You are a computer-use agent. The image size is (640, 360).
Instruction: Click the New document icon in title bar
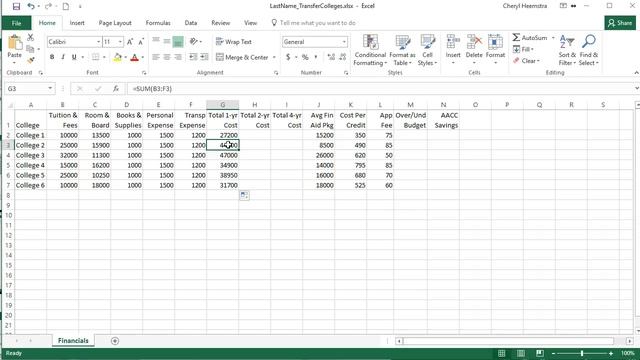coord(65,6)
